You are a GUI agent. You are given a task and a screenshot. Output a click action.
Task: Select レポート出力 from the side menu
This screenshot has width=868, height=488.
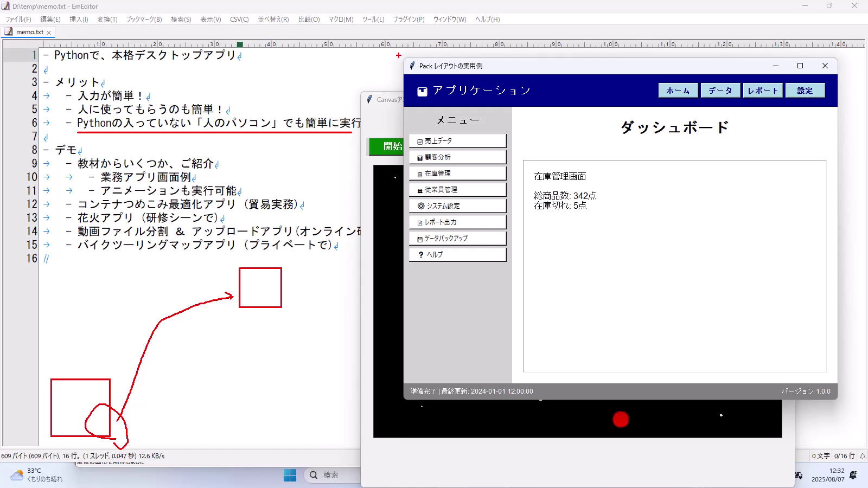point(457,222)
